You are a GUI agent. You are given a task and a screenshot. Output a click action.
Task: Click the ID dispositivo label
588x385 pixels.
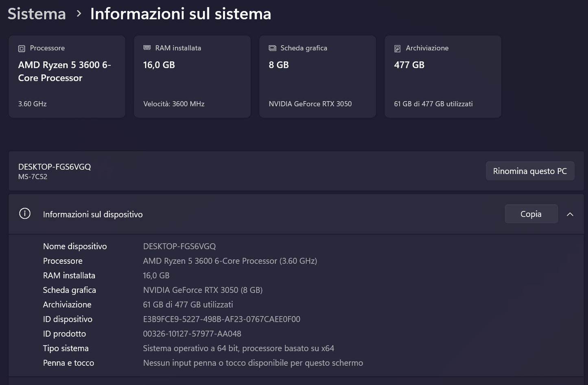click(x=68, y=319)
